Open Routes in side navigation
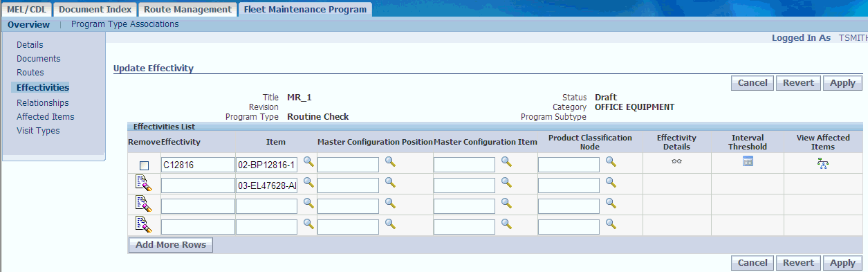 (30, 73)
